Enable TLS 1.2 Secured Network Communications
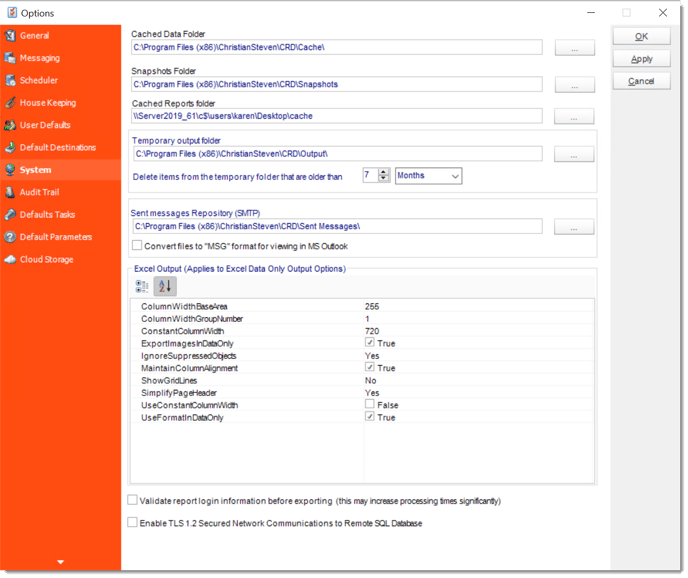Viewport: 688px width, 578px height. [x=132, y=522]
